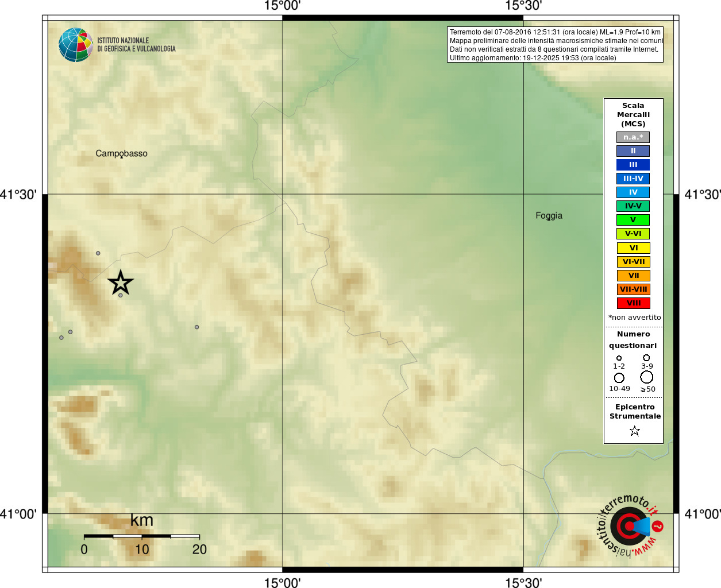721x588 pixels.
Task: Click the epicenter star on the map
Action: pyautogui.click(x=121, y=283)
